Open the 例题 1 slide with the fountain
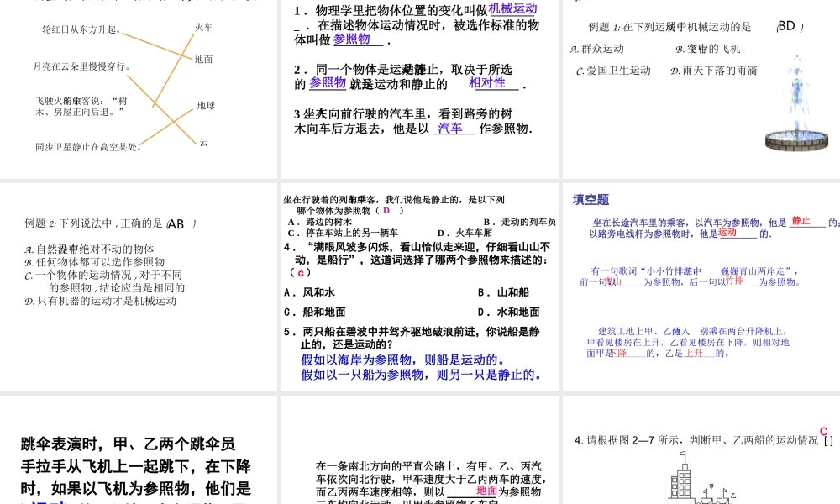 [x=701, y=89]
